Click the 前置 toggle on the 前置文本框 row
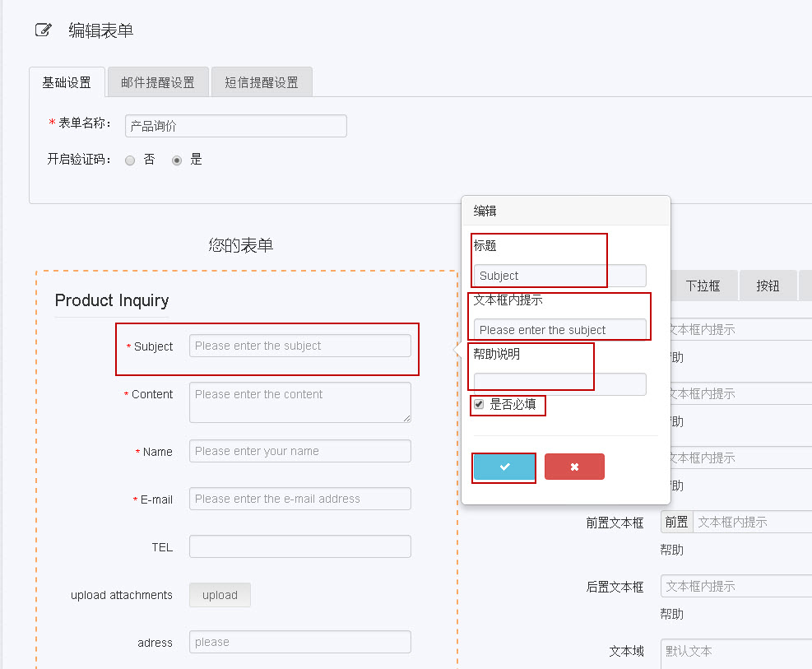Viewport: 812px width, 669px height. pos(676,521)
